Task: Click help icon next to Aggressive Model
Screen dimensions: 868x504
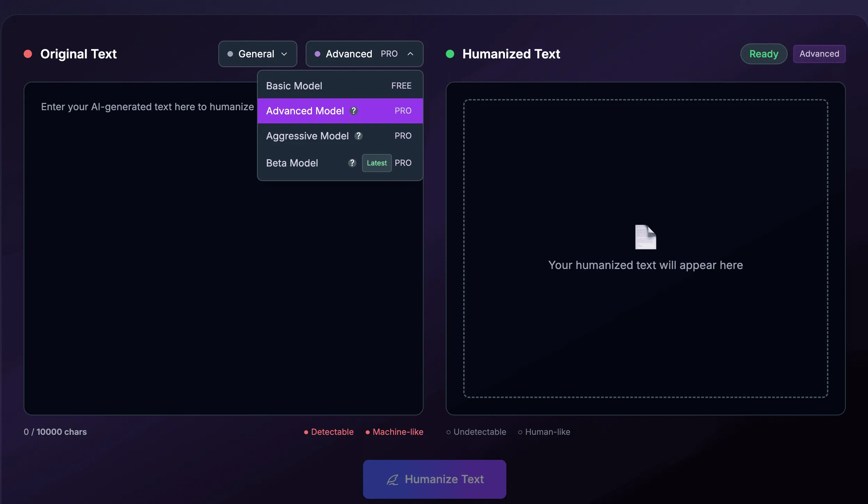Action: (x=359, y=136)
